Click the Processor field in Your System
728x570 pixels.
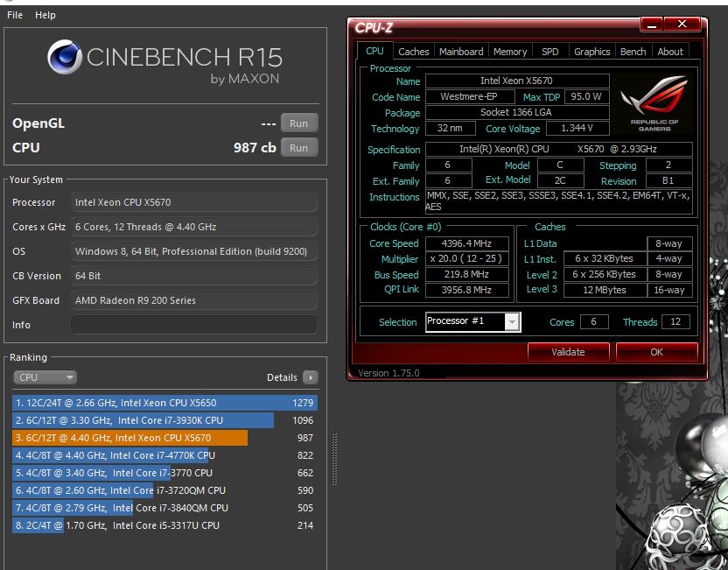click(194, 202)
